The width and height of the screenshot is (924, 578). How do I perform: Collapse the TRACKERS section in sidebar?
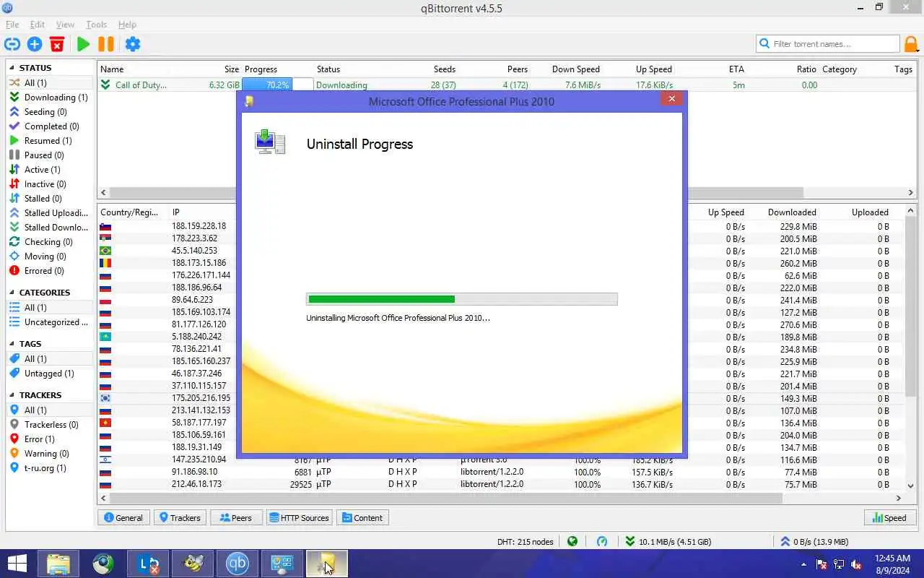coord(12,395)
